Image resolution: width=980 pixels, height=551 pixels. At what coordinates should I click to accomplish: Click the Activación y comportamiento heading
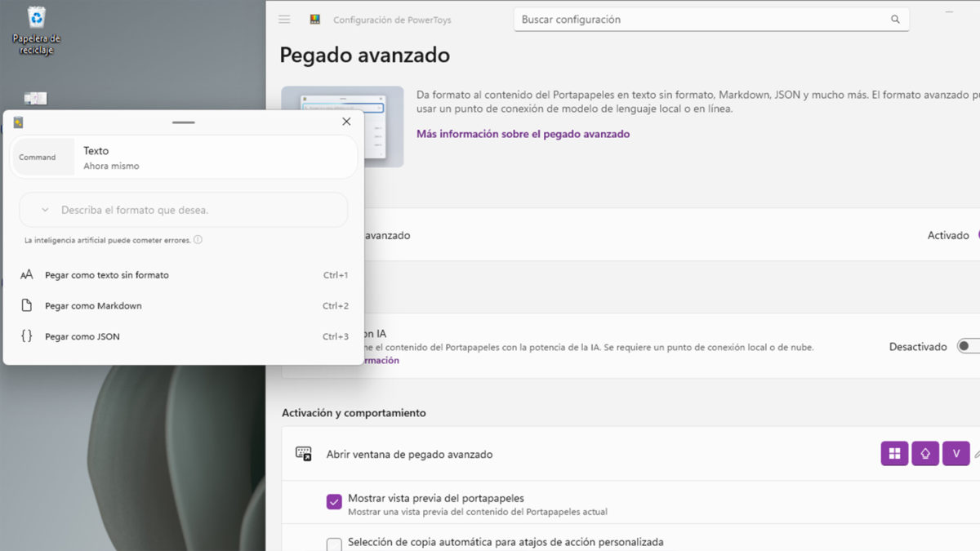[x=354, y=413]
